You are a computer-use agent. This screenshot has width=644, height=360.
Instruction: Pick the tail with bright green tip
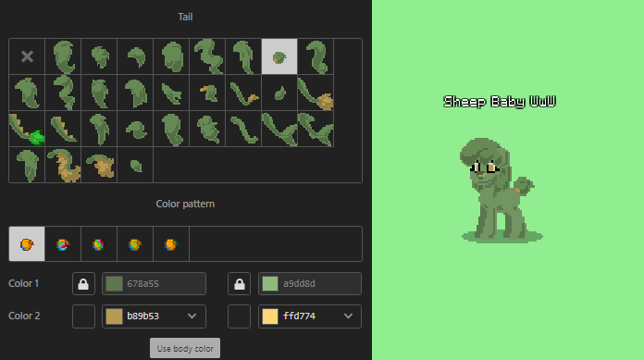click(x=27, y=129)
